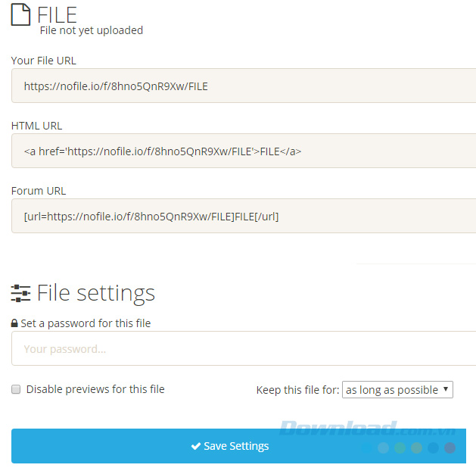Click the File not yet uploaded status text
The image size is (476, 471).
tap(91, 31)
